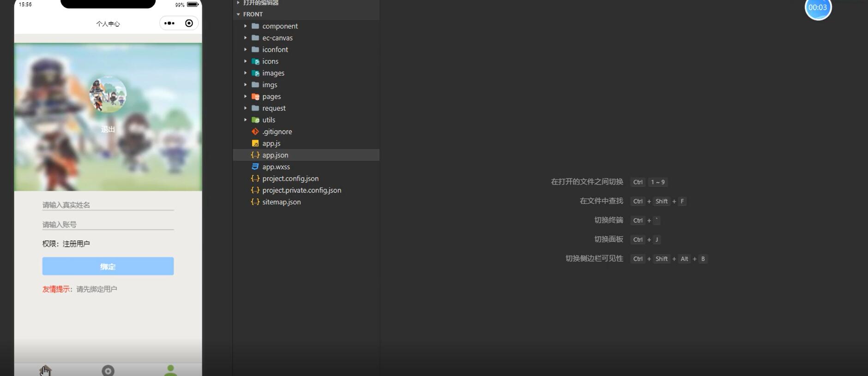Screen dimensions: 868x376
Task: Click the 切换终端 shortcut hint
Action: point(609,220)
